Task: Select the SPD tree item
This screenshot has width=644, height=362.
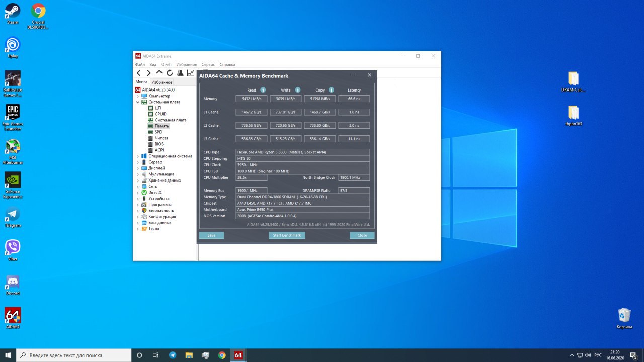Action: (158, 132)
